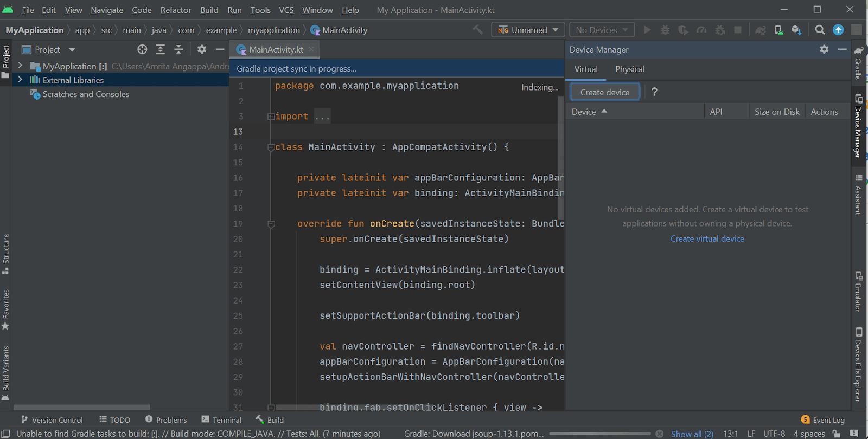Toggle the Favorites side tool window
This screenshot has width=868, height=439.
click(6, 309)
